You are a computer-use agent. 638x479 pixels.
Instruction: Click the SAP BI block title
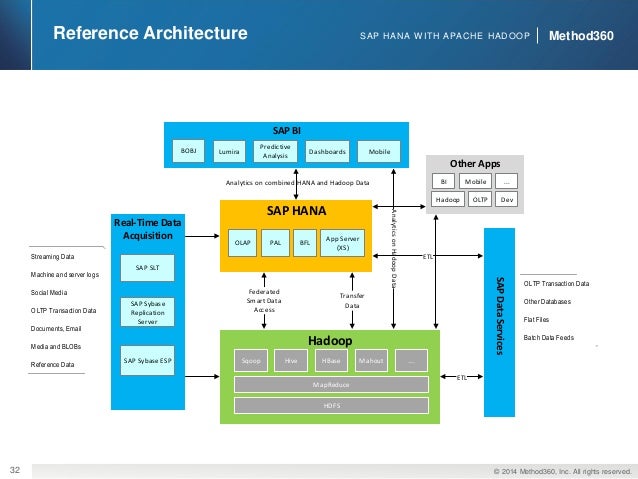pyautogui.click(x=286, y=131)
